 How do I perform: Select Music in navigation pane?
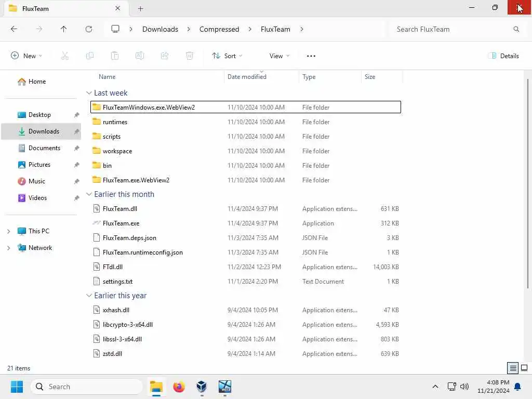[x=42, y=181]
